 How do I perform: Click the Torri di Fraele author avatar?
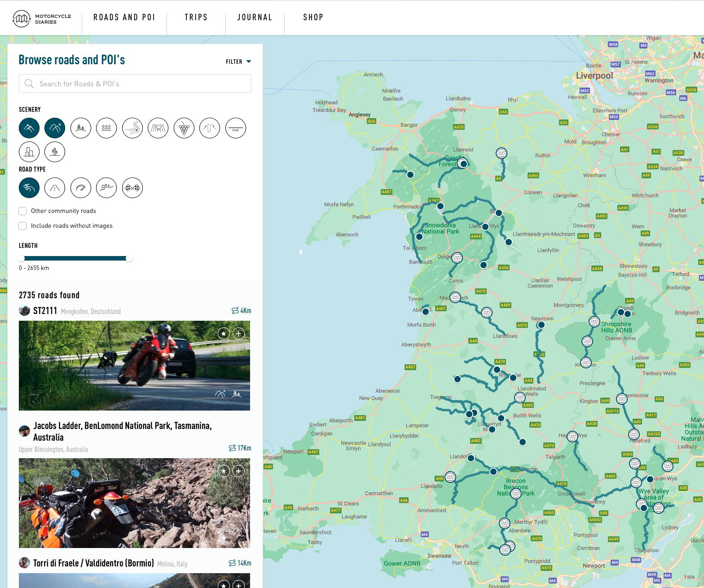pos(24,562)
